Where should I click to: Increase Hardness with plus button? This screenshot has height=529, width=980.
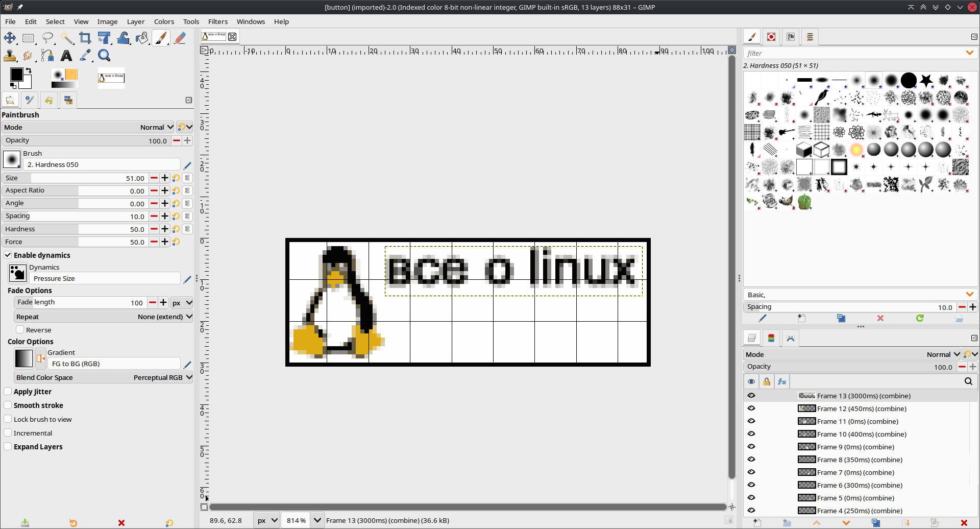pos(165,229)
